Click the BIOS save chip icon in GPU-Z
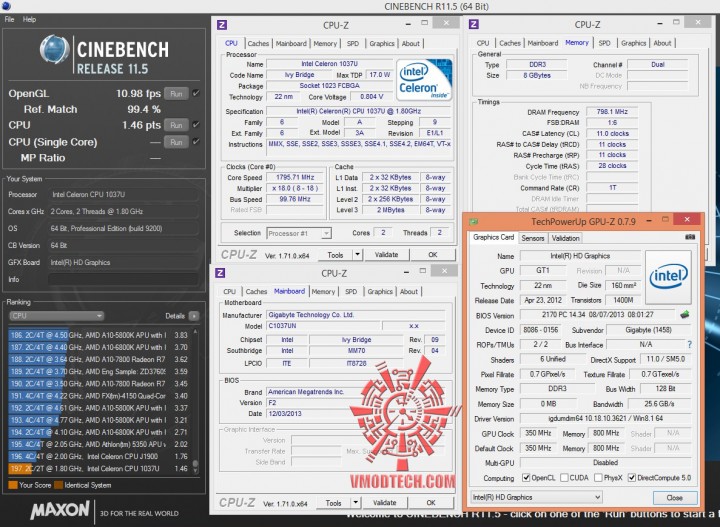 [685, 314]
